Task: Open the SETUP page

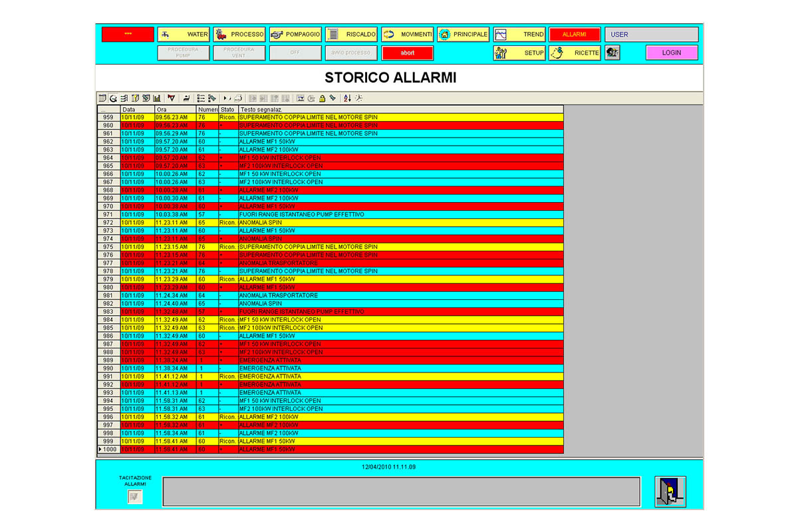Action: [x=519, y=53]
